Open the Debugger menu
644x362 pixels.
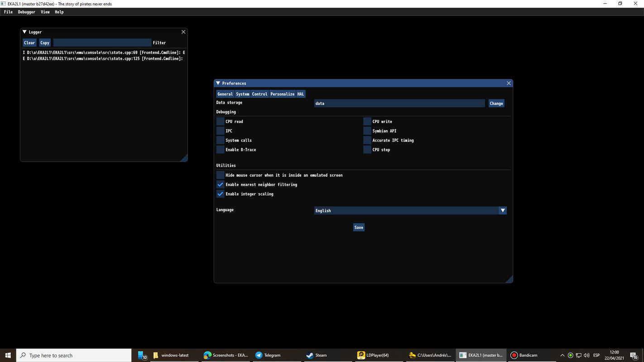tap(27, 12)
